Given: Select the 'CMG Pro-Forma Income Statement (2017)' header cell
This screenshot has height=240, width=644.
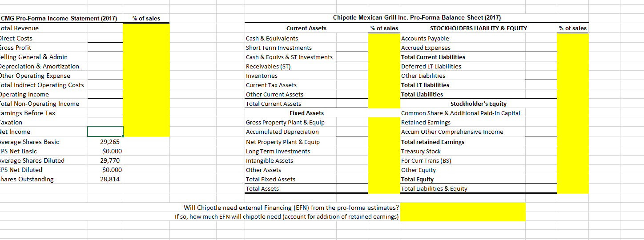Looking at the screenshot, I should click(x=59, y=18).
